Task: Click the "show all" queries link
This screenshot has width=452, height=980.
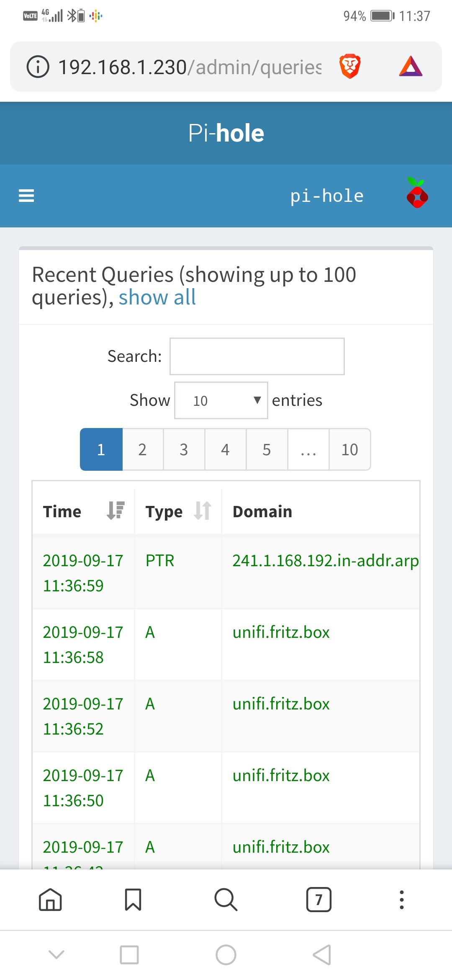Action: click(157, 298)
